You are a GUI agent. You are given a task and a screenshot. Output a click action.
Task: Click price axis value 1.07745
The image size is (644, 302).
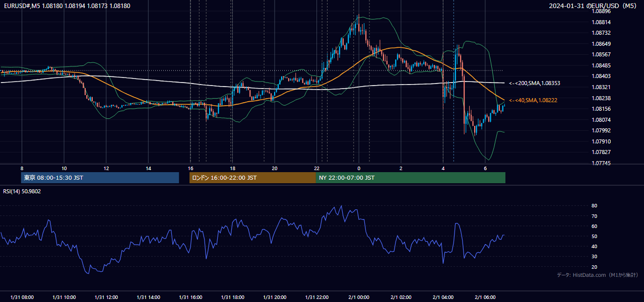(x=601, y=163)
